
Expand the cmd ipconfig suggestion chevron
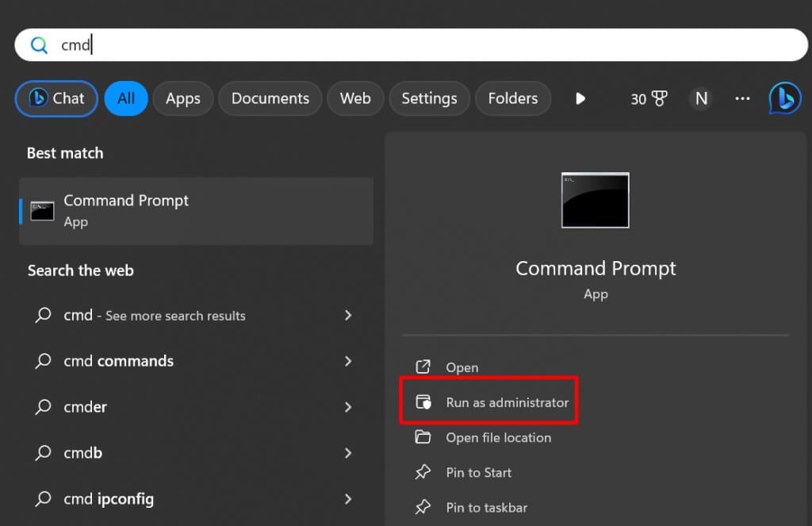tap(347, 499)
